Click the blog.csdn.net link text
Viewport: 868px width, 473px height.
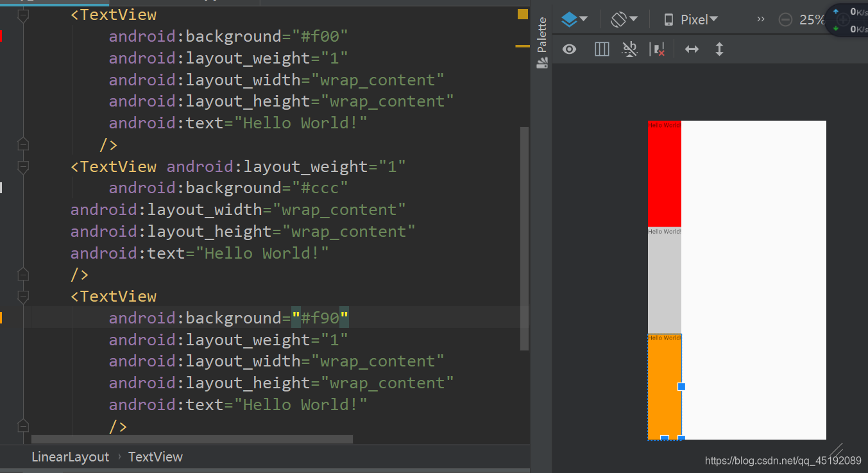coord(783,460)
